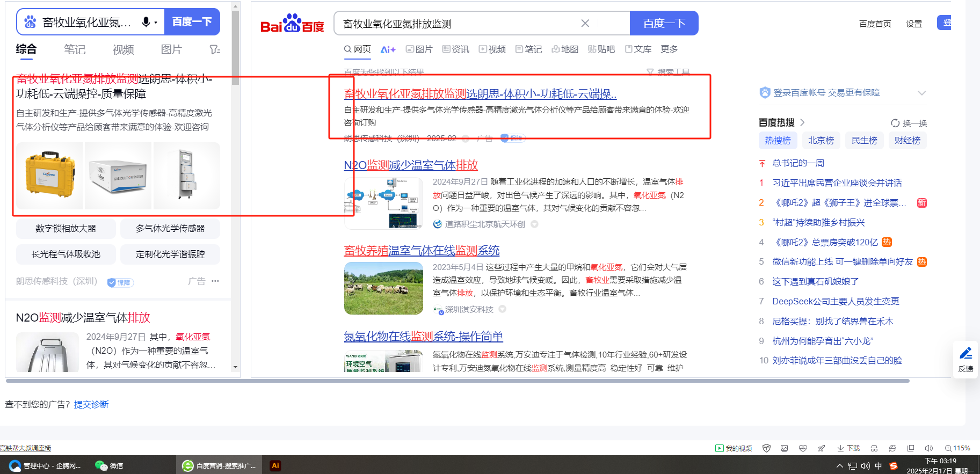Select the mobile 视频 tab

[123, 49]
